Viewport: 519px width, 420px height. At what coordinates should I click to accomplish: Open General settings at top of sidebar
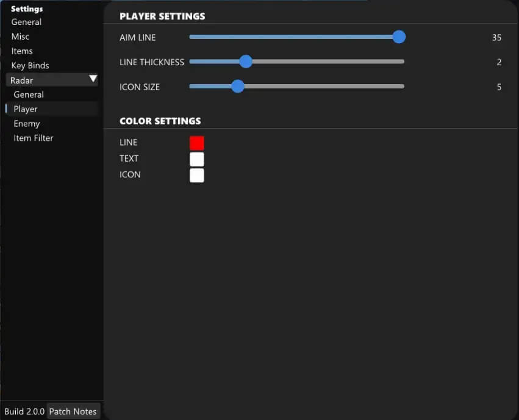click(x=26, y=22)
